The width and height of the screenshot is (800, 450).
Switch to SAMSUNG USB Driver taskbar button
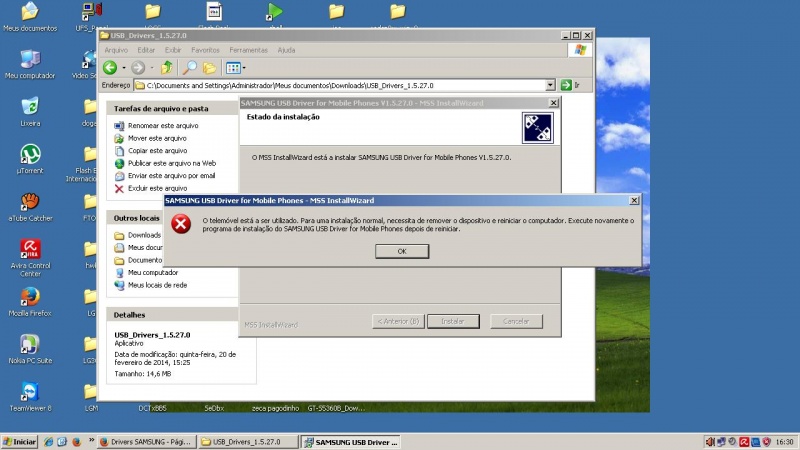(x=351, y=442)
